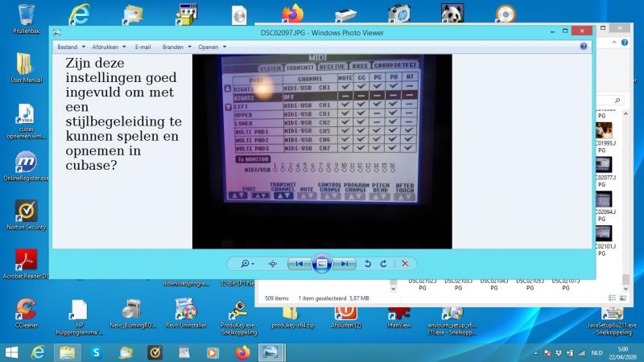Screen dimensions: 644x362
Task: Click the Explorer vertical scrollbar
Action: (625, 201)
